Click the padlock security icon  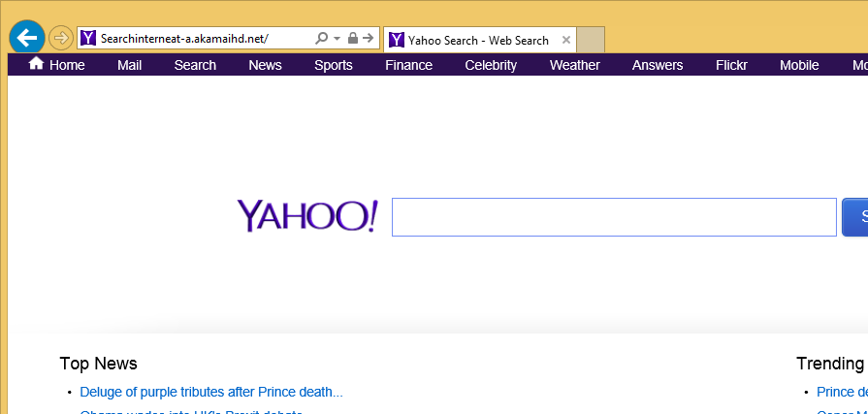353,38
